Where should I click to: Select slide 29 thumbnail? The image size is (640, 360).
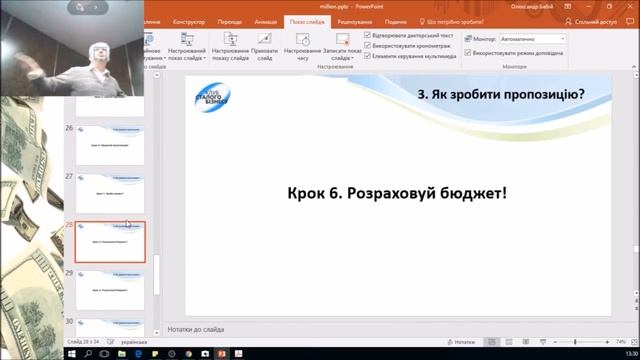[x=110, y=290]
